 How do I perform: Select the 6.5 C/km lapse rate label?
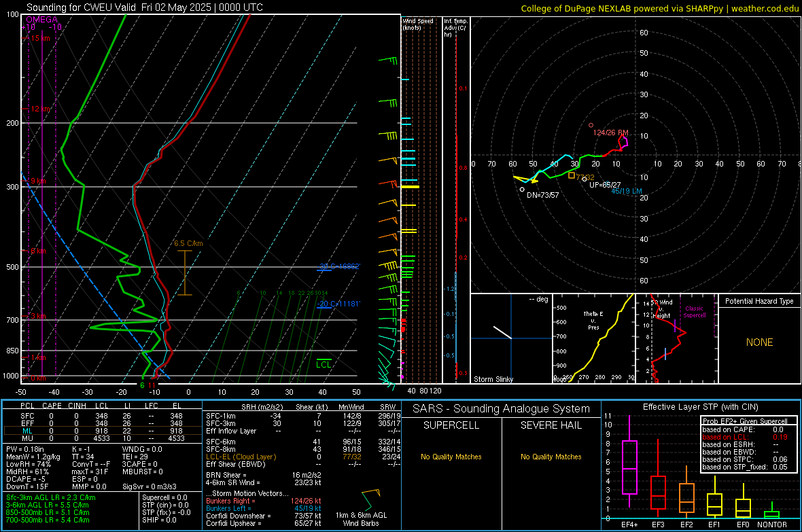(188, 243)
